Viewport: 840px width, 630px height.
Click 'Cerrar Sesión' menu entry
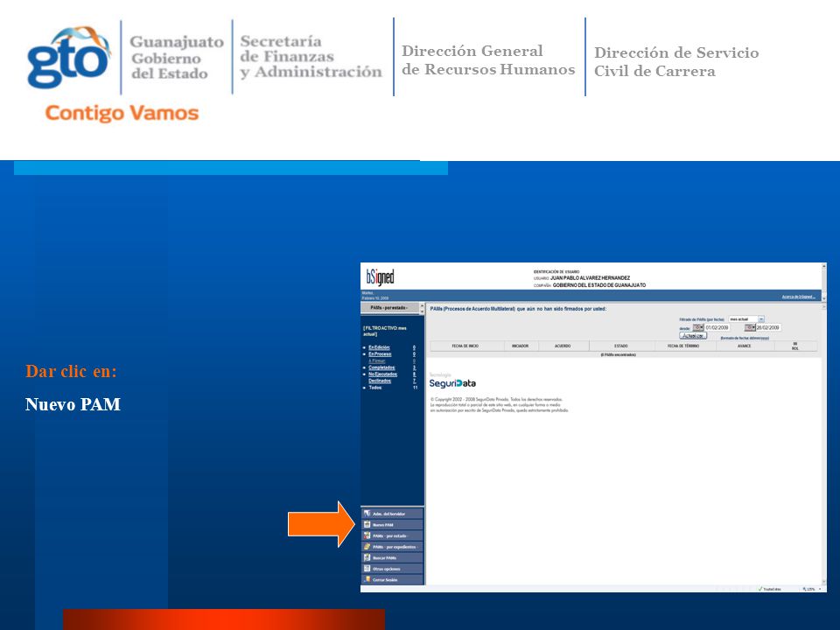[392, 579]
